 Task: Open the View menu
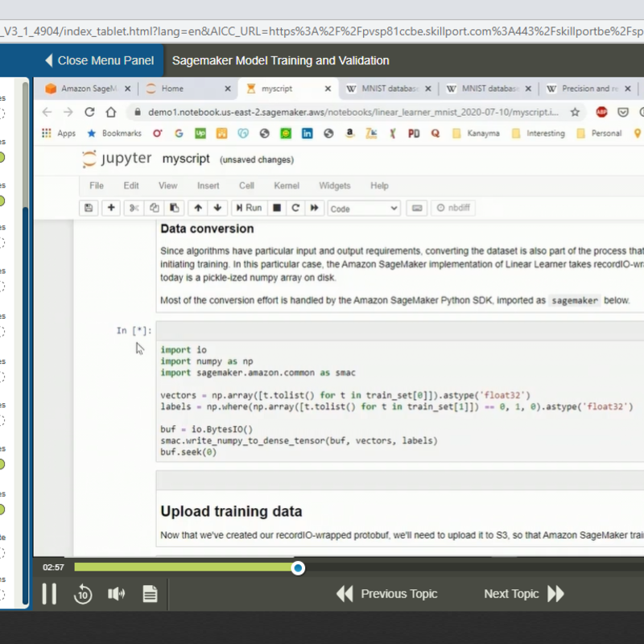(168, 186)
